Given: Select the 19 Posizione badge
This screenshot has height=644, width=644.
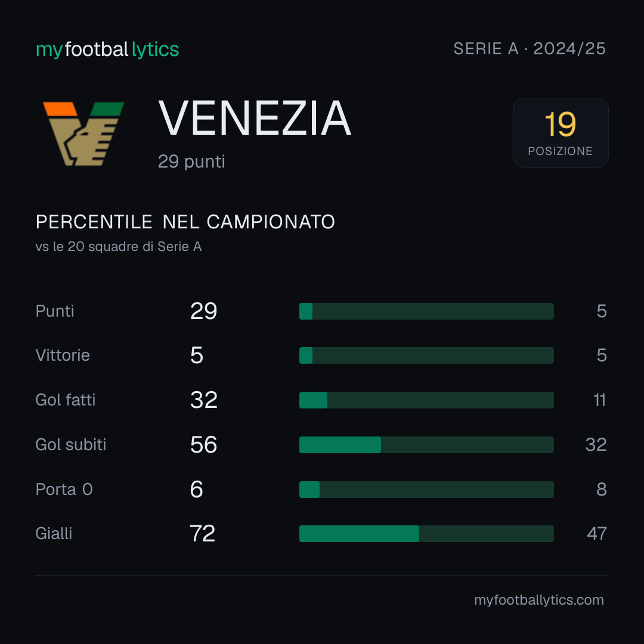Looking at the screenshot, I should (561, 132).
